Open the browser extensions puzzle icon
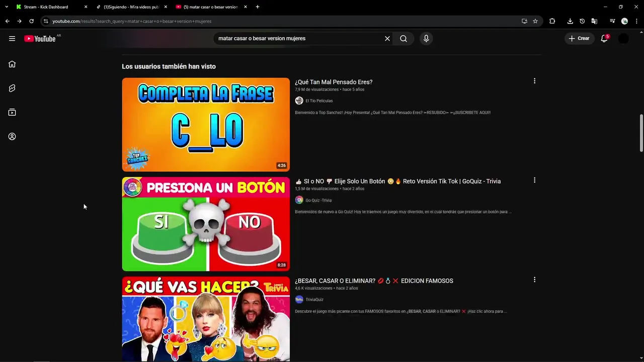The width and height of the screenshot is (644, 362). click(x=552, y=21)
